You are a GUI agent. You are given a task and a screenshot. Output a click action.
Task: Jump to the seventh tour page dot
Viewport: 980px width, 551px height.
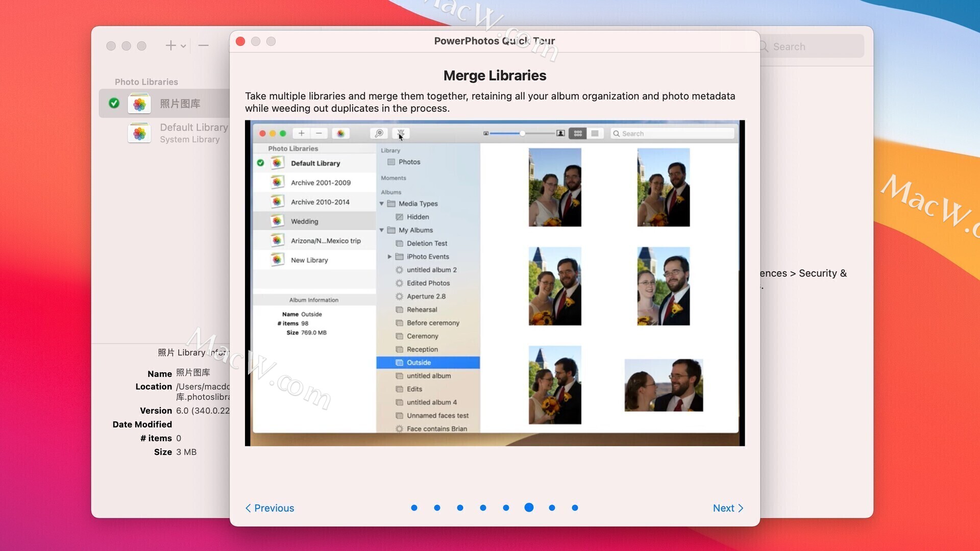[552, 508]
